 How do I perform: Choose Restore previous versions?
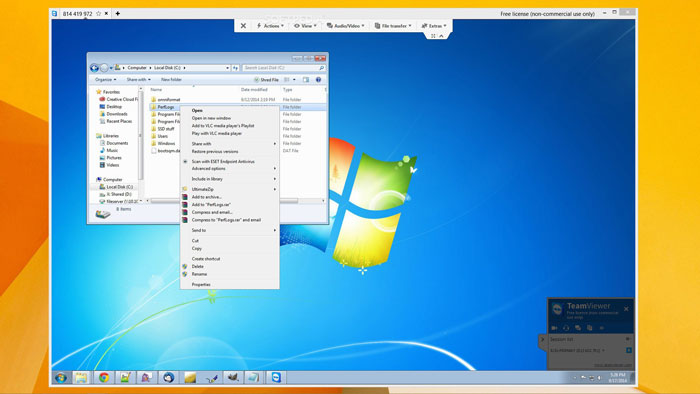point(230,151)
